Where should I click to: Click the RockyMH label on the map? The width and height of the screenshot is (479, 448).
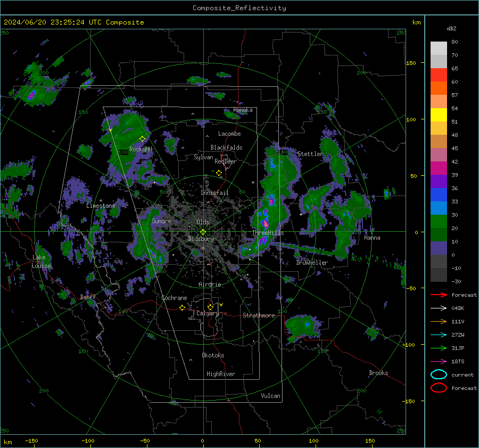pos(141,149)
